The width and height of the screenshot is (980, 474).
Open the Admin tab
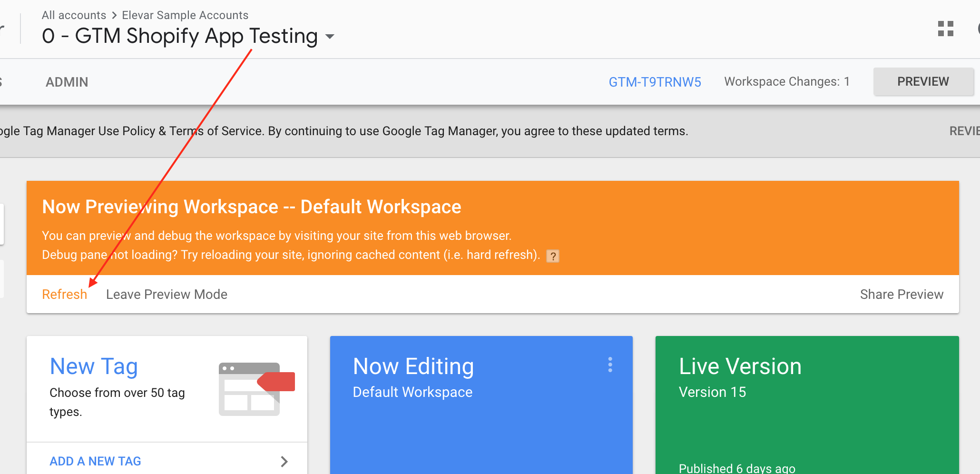67,82
